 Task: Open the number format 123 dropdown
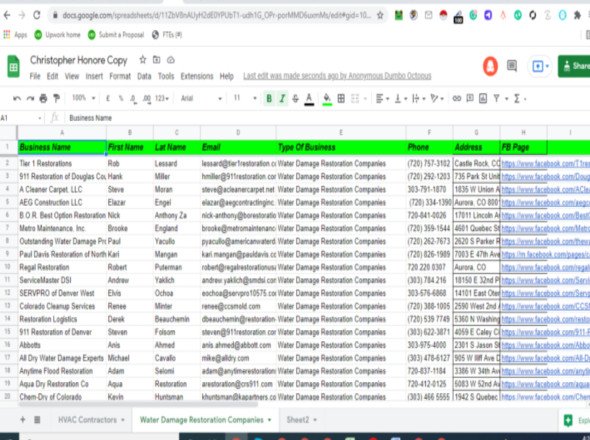pos(162,99)
